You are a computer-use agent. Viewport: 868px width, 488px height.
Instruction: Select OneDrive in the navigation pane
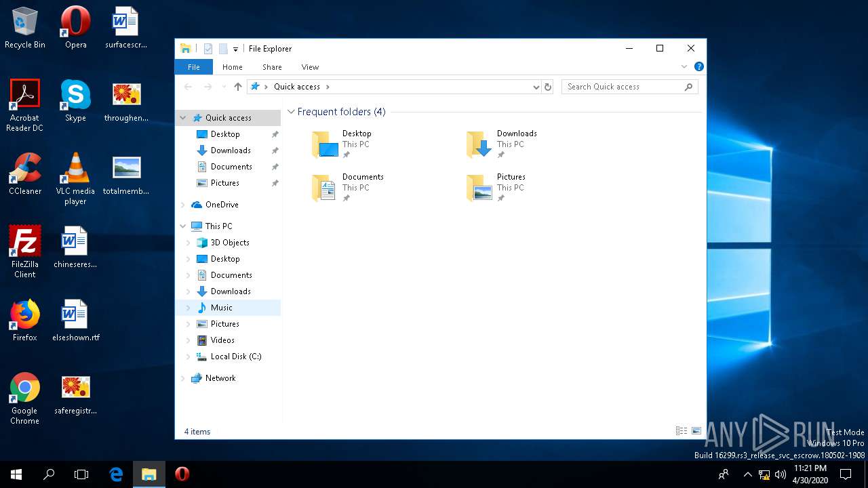click(x=228, y=205)
